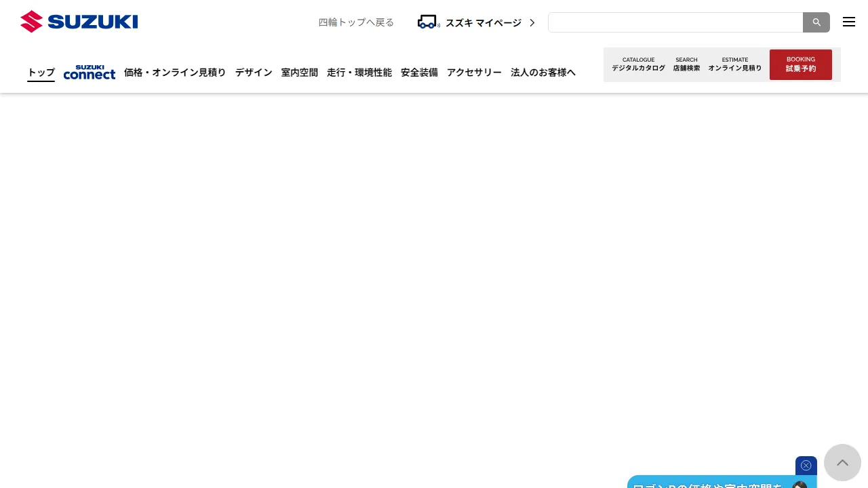Select 走行・環境性能 in navigation
Screen dimensions: 868x488
[x=359, y=73]
